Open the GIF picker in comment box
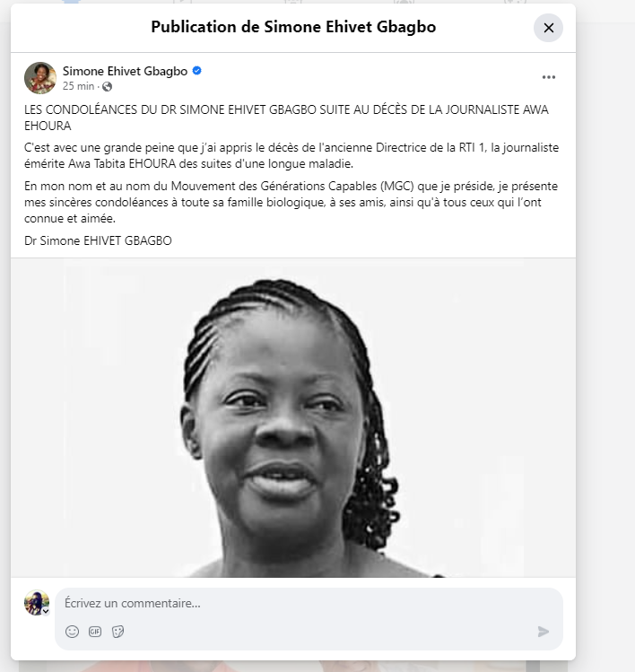 [95, 632]
